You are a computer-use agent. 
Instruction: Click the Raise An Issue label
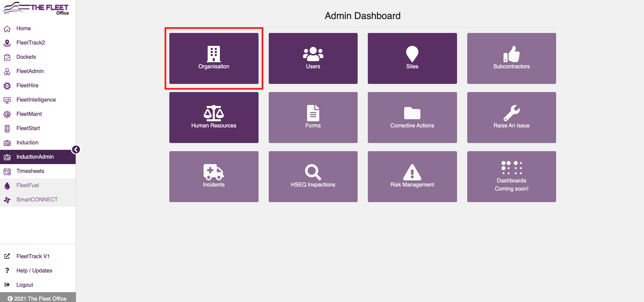pyautogui.click(x=511, y=126)
